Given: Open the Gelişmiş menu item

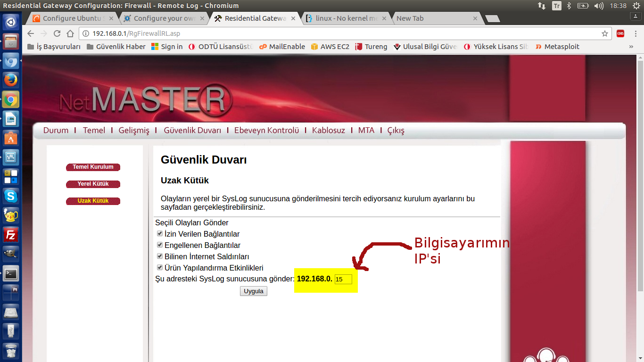Looking at the screenshot, I should (x=134, y=130).
